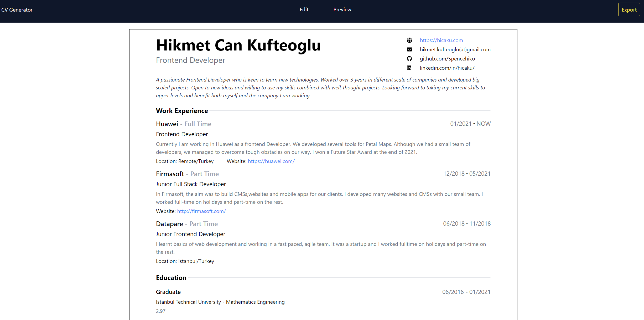Click the github.com/Spencehiko text

coord(447,59)
